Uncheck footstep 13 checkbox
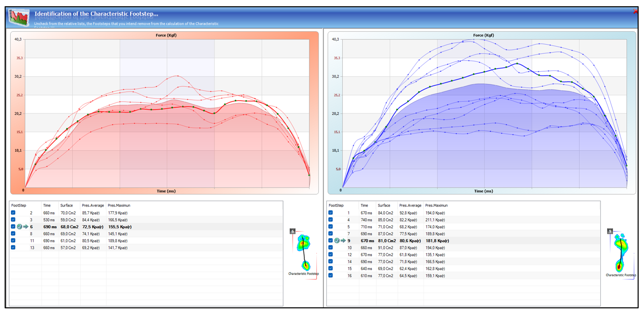Screen dimensions: 644x315 [13, 247]
